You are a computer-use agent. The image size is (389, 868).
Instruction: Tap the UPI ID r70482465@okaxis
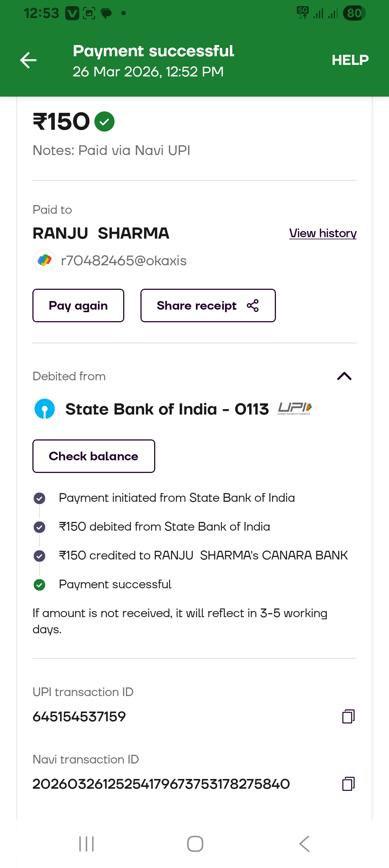124,261
